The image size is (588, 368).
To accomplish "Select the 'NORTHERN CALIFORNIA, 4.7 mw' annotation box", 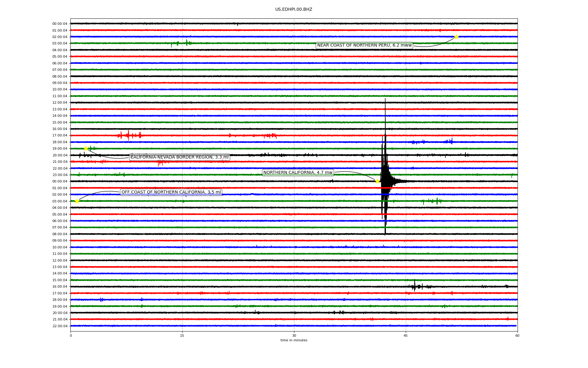I will tap(298, 173).
